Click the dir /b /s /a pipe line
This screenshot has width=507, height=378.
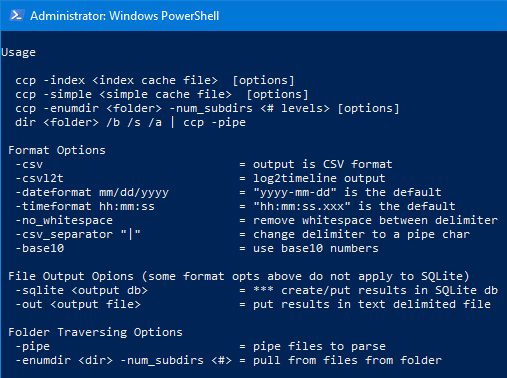point(130,123)
